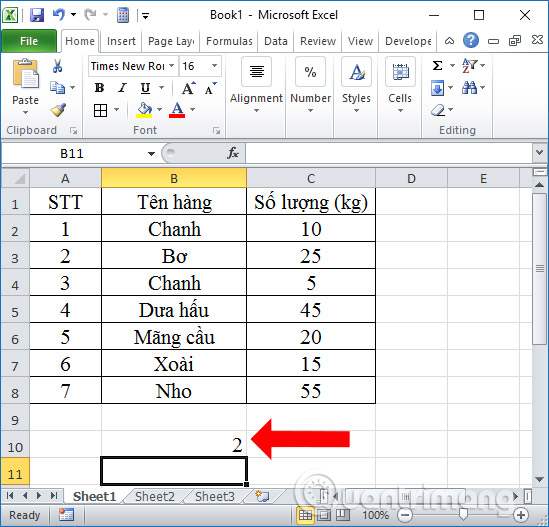Open the Calculator icon in Quick Access Toolbar
The height and width of the screenshot is (527, 549).
[123, 15]
